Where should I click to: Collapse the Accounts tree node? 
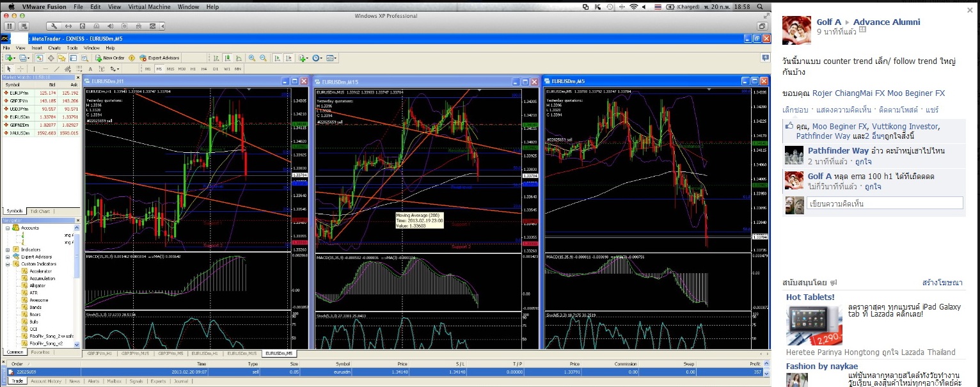8,228
